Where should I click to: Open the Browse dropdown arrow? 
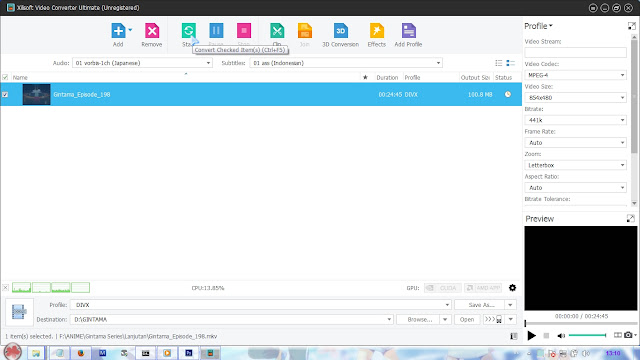(x=445, y=319)
